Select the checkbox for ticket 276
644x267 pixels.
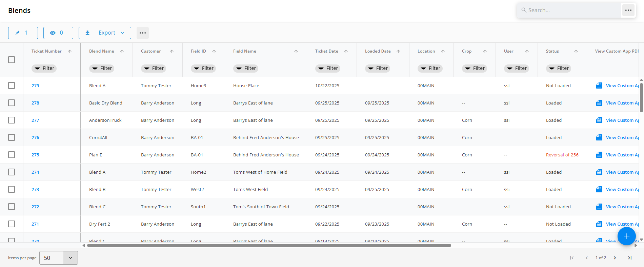[12, 137]
